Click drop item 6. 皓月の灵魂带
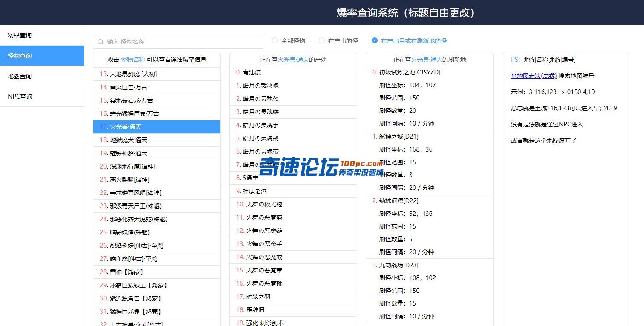This screenshot has width=644, height=326. point(293,152)
